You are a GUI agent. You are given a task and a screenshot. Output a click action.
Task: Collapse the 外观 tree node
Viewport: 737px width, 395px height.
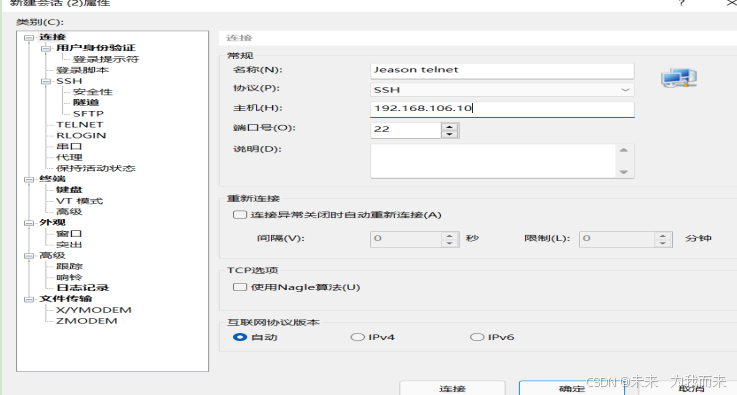pyautogui.click(x=29, y=223)
